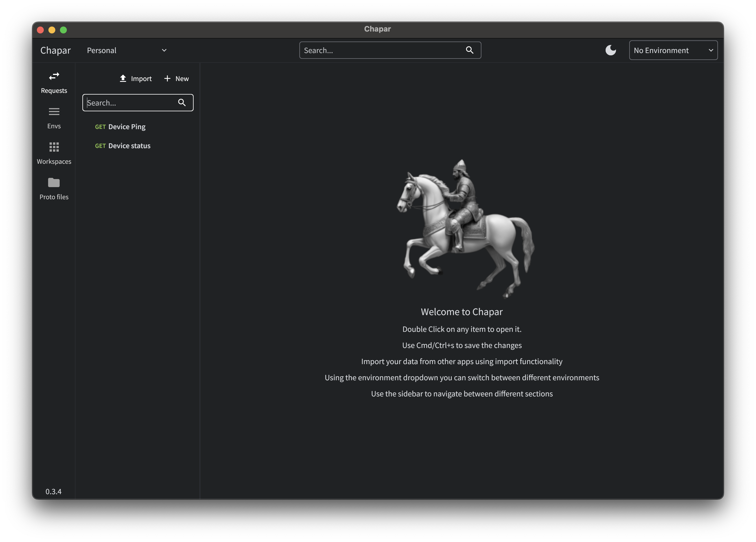The height and width of the screenshot is (542, 756).
Task: Minimize the window using the yellow button
Action: 52,30
